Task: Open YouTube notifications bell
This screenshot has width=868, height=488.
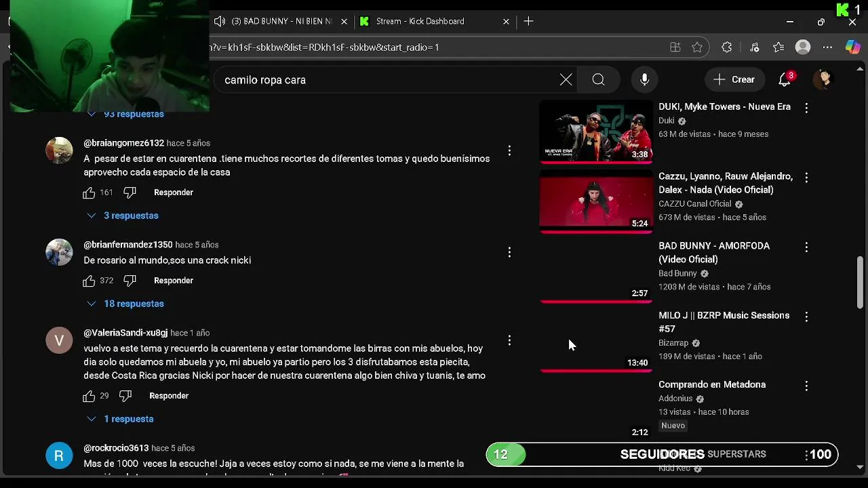Action: [785, 79]
